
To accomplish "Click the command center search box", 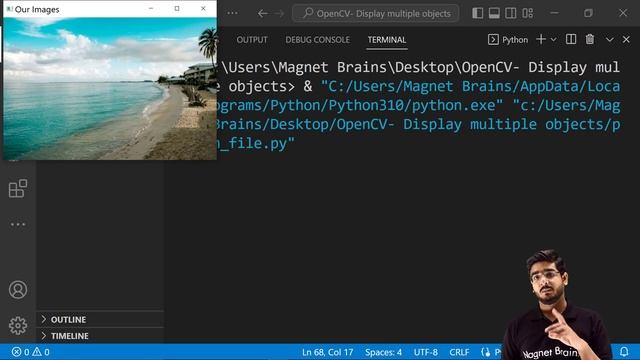I will coord(376,13).
